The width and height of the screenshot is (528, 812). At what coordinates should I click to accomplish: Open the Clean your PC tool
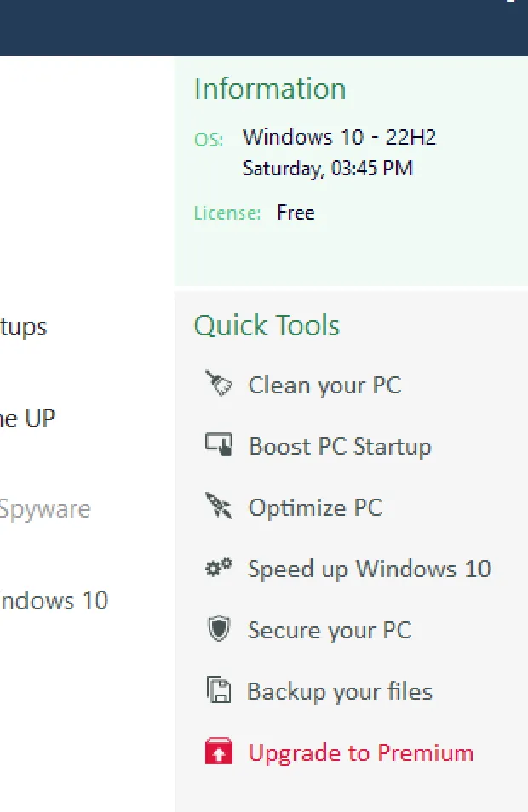[324, 386]
